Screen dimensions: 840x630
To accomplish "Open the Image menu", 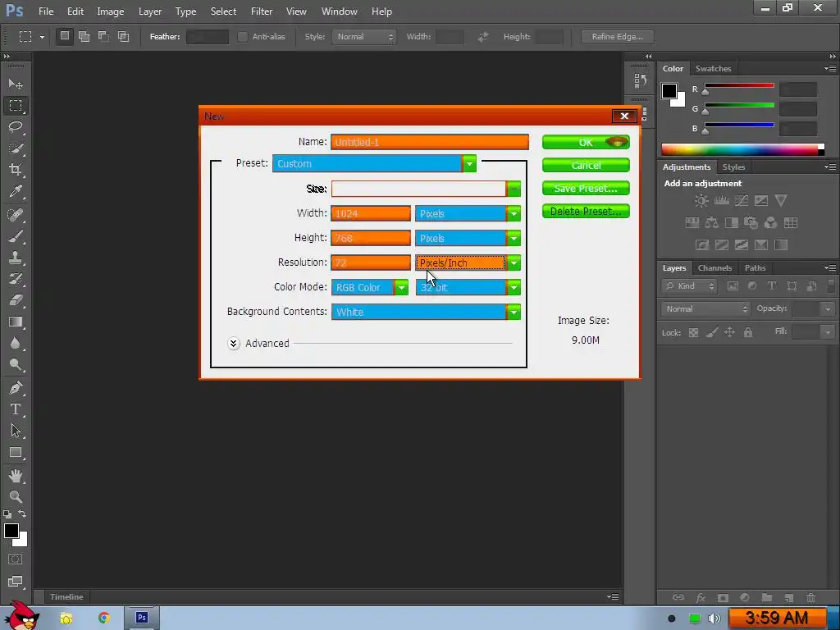I will point(111,11).
